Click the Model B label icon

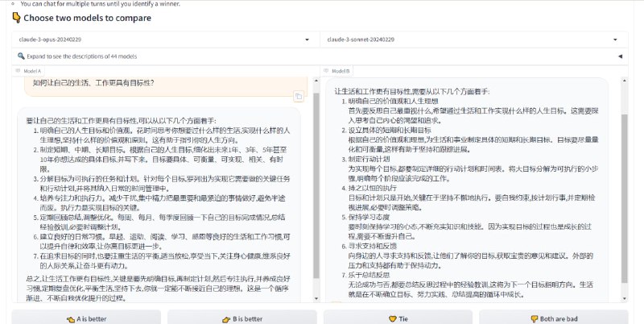326,71
